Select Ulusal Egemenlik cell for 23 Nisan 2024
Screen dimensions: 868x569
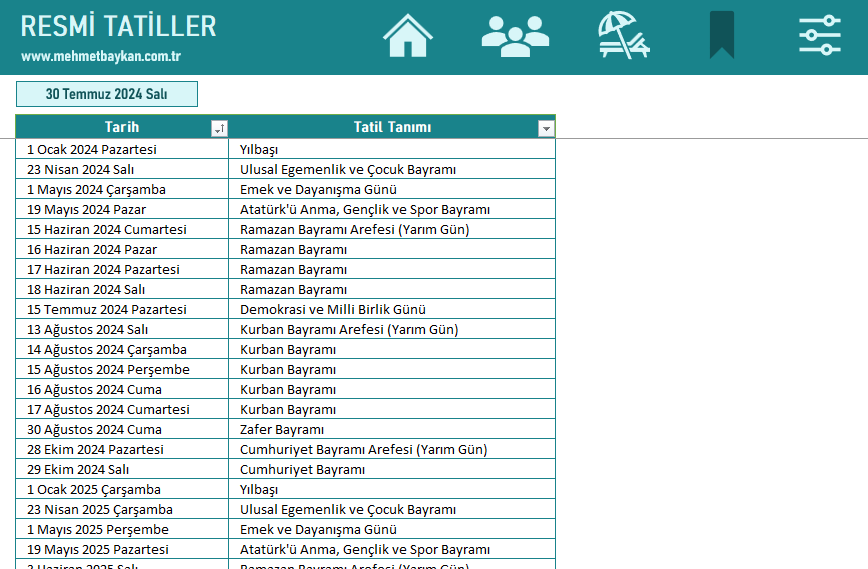(392, 169)
